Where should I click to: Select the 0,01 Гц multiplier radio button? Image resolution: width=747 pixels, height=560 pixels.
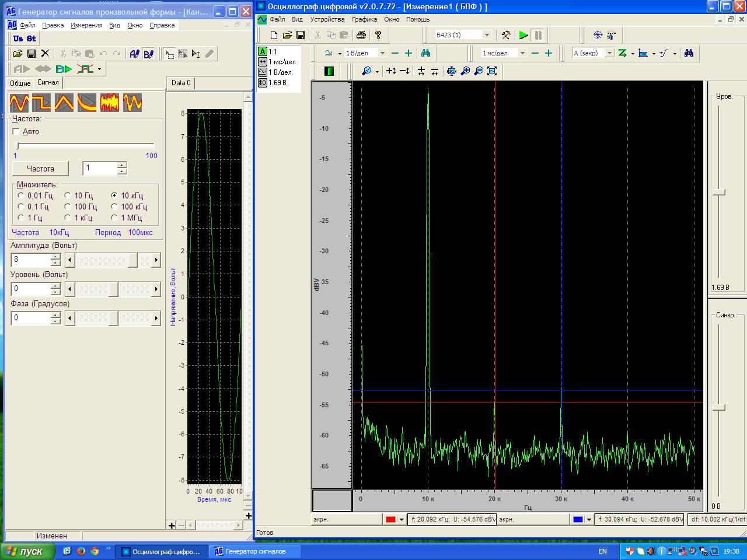coord(21,195)
